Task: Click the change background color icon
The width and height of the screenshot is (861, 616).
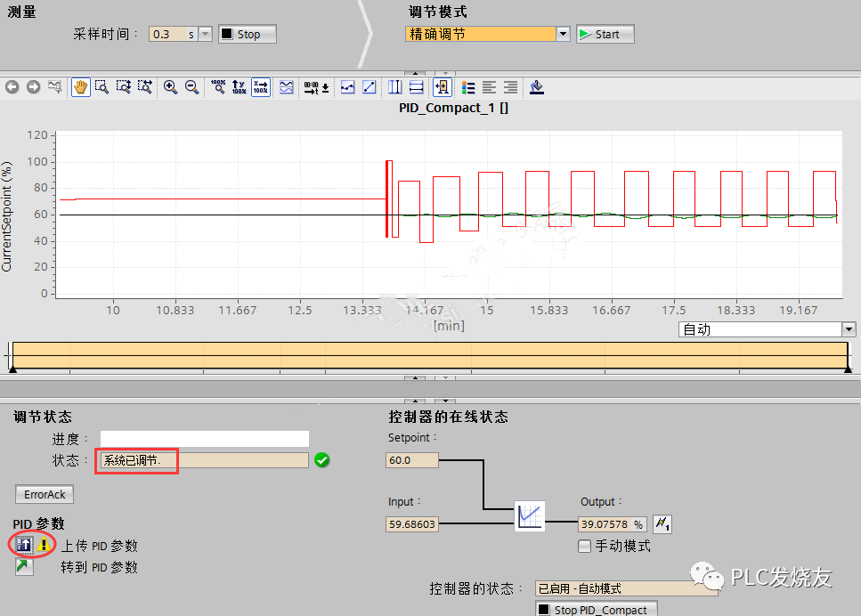Action: point(537,86)
